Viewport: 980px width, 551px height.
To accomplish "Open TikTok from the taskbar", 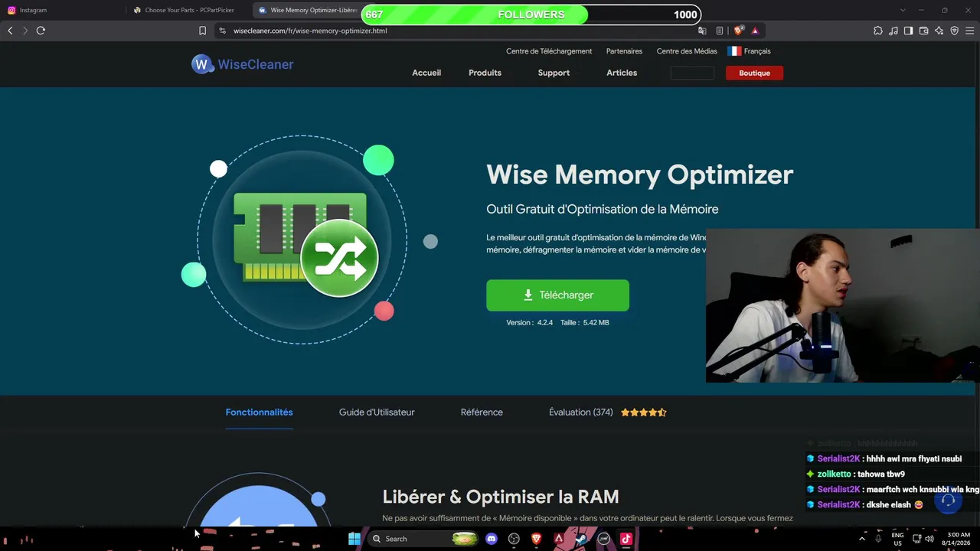I will [x=626, y=539].
